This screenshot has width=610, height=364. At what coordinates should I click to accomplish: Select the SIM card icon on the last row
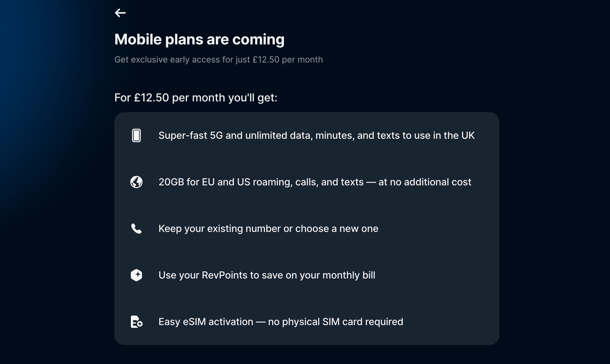point(137,322)
